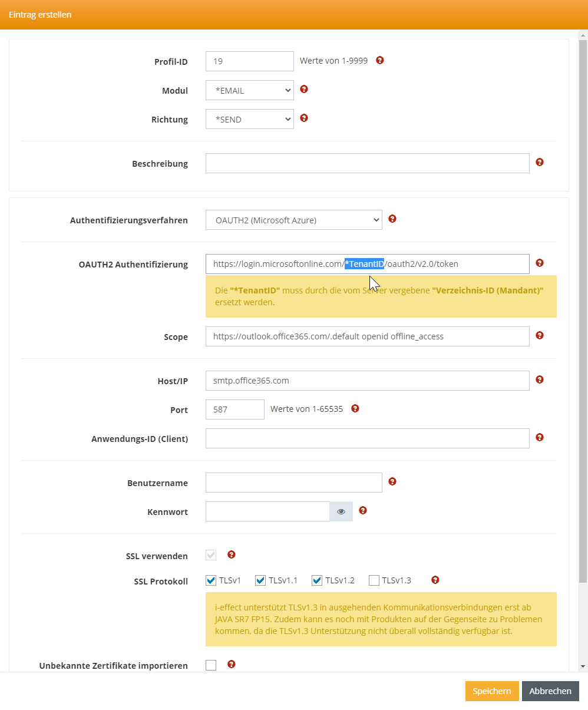Open help icon next to SSL Protokoll
Viewport: 588px width, 710px height.
tap(435, 580)
